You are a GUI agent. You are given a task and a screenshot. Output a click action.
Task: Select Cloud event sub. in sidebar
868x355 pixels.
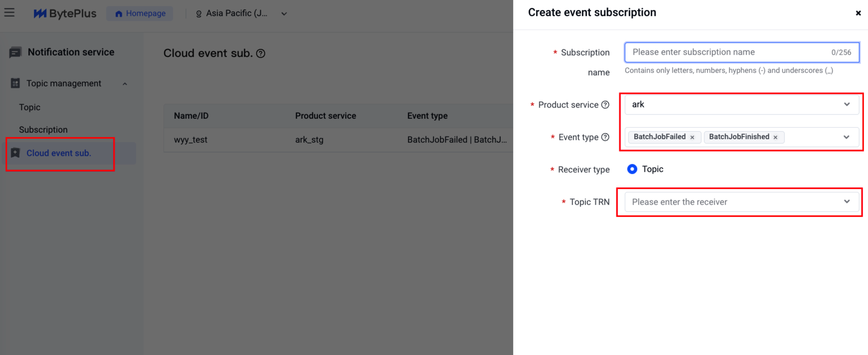click(x=59, y=153)
